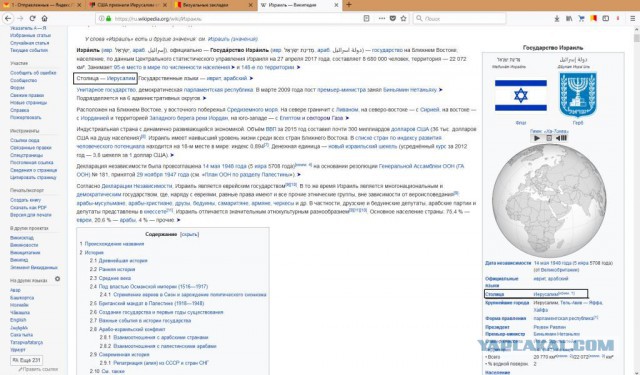
Task: Open Текущие события sidebar link
Action: (x=29, y=50)
